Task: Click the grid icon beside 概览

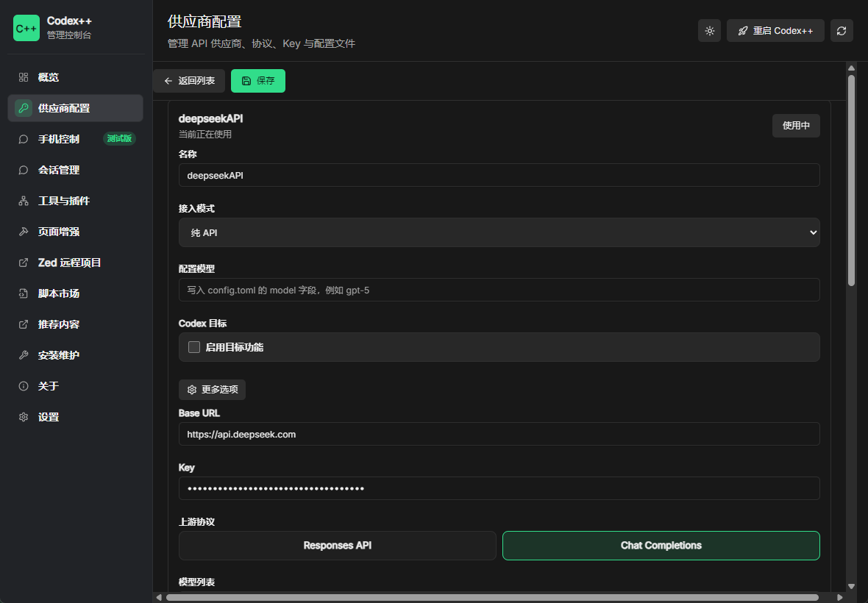Action: click(x=24, y=77)
